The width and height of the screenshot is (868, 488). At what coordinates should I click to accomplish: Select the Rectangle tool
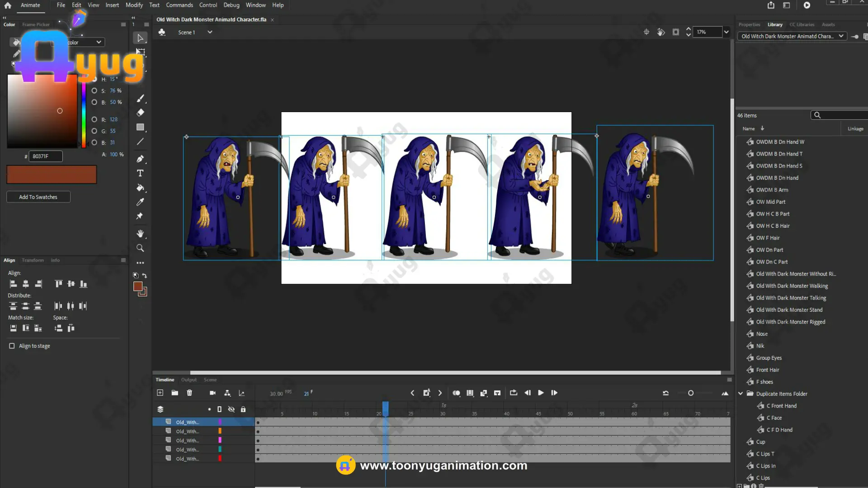(x=140, y=127)
